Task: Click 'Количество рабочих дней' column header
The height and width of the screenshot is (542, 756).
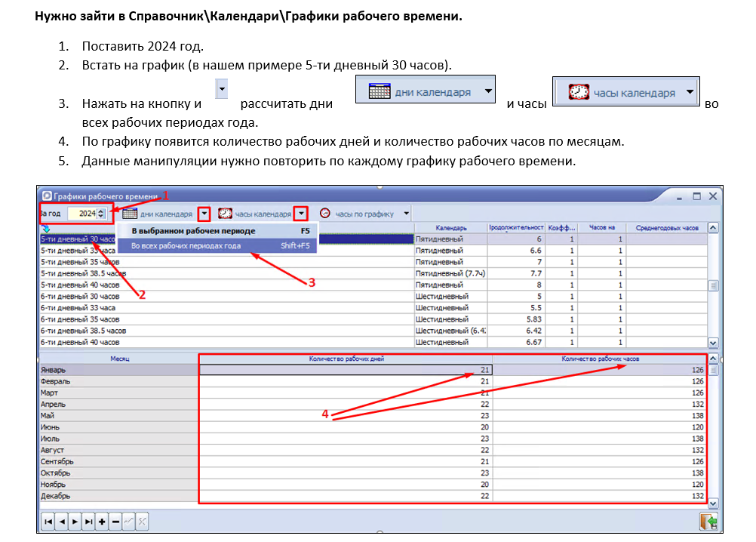Action: pyautogui.click(x=346, y=359)
